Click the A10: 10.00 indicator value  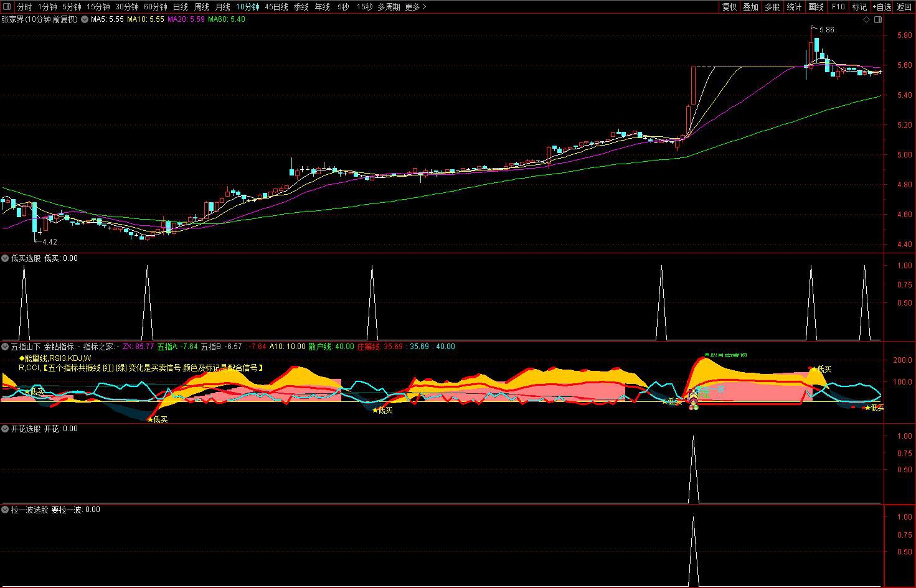coord(288,346)
